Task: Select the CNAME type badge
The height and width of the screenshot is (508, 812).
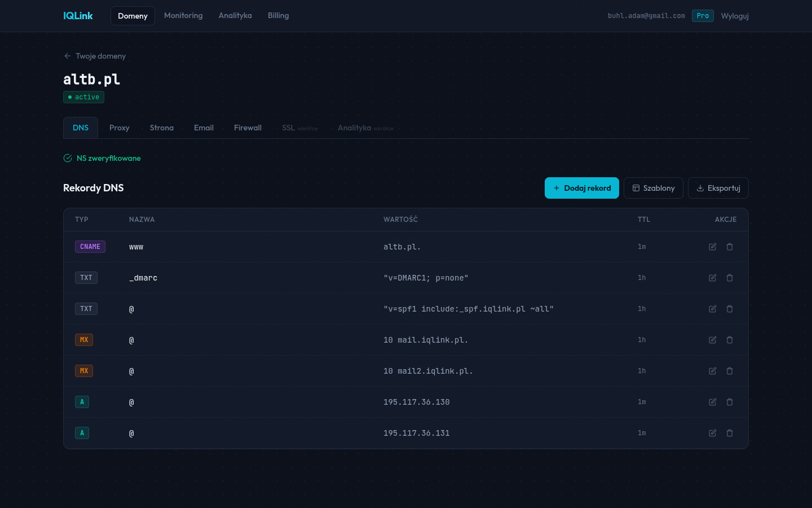Action: (x=90, y=247)
